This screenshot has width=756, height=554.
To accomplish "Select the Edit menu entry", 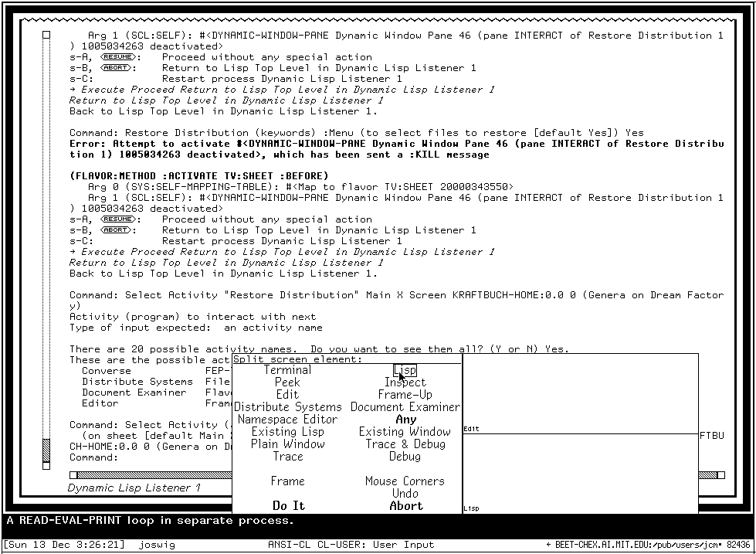I will click(x=288, y=395).
